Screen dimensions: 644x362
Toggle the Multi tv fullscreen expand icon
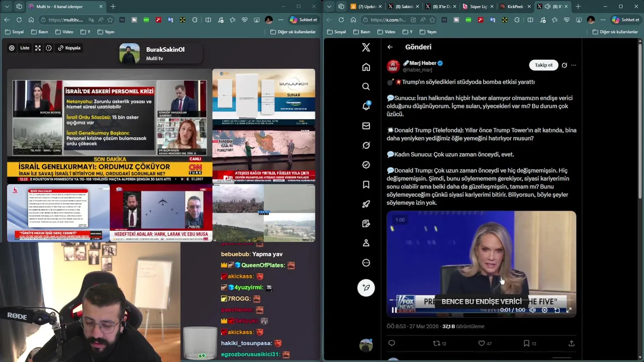38,48
